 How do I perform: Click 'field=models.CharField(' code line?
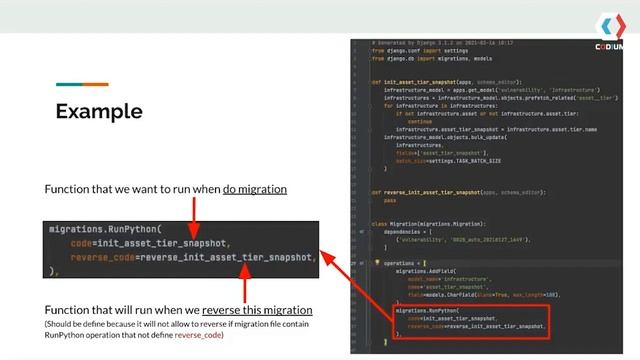(x=484, y=295)
